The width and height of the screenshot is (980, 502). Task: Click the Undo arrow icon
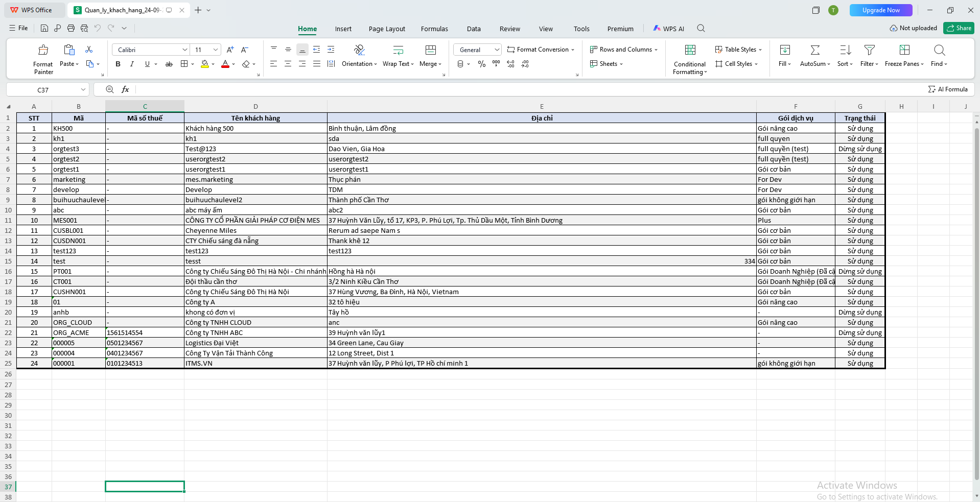98,28
